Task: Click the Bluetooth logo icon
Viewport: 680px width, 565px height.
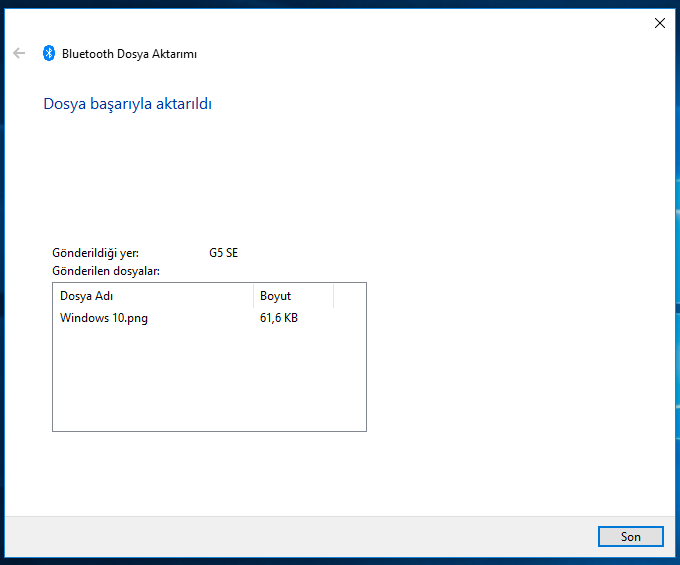Action: (48, 54)
